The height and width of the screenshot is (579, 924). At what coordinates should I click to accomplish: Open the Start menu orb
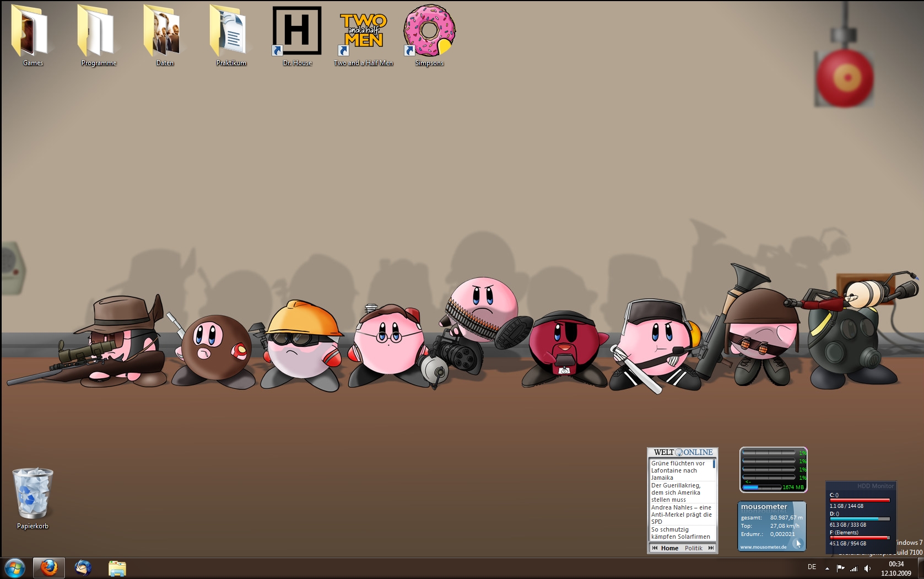(x=15, y=567)
